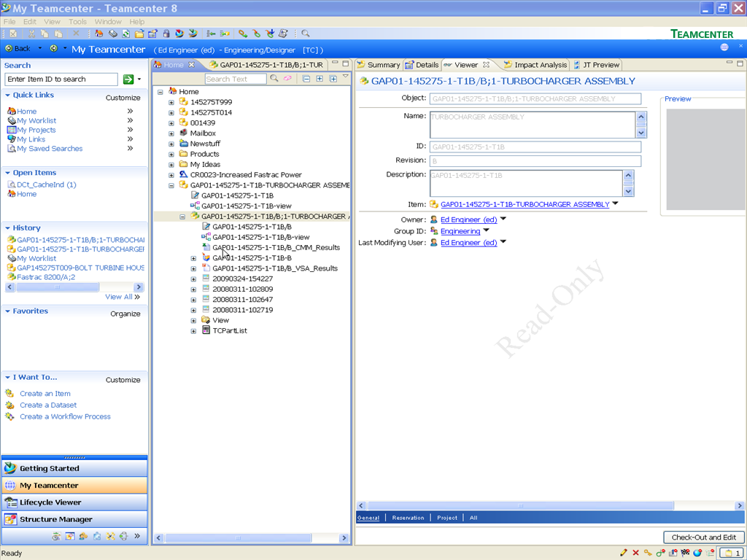The image size is (747, 560).
Task: Click the green arrow to run Item ID search
Action: click(128, 79)
